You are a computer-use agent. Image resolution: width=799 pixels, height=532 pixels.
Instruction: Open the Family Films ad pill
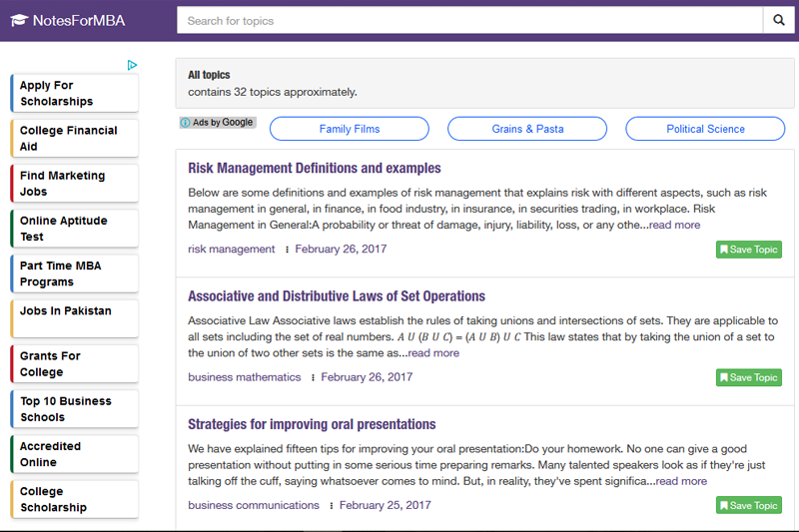tap(349, 129)
